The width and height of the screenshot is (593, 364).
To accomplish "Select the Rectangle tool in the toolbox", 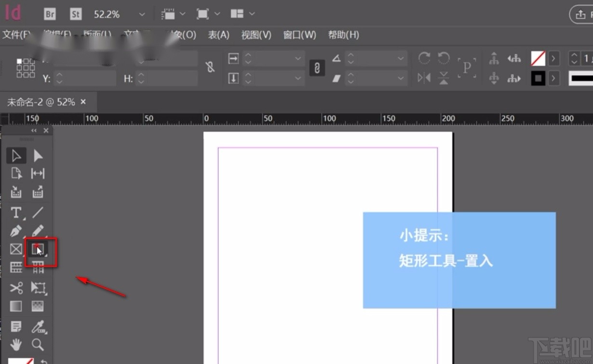I will click(38, 249).
